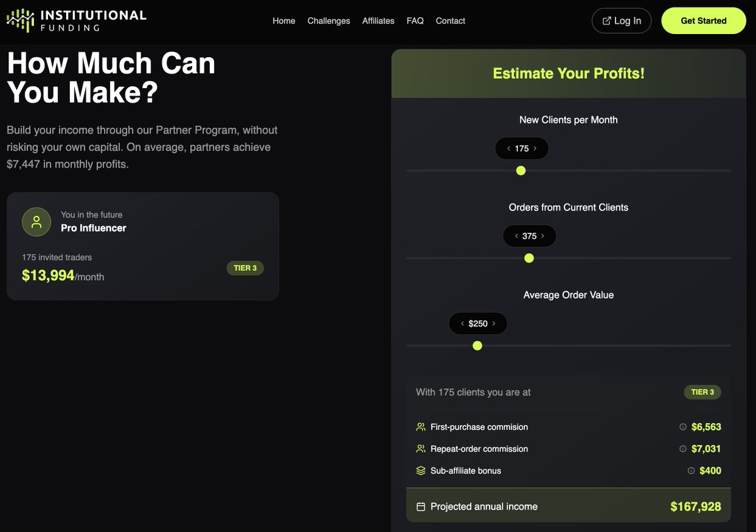Increase Orders from Current Clients with right arrow
This screenshot has height=532, width=756.
(543, 236)
